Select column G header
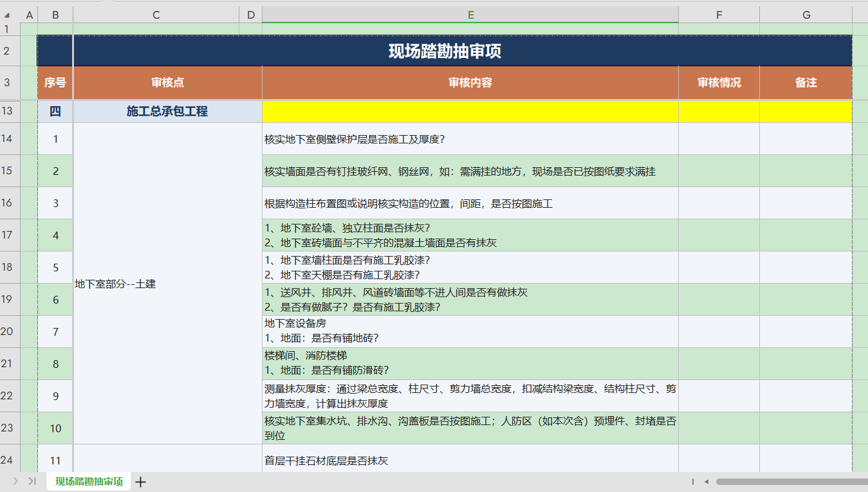 click(806, 15)
